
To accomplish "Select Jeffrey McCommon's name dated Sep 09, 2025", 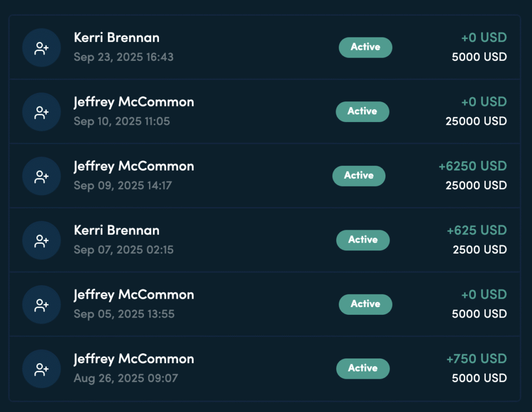I will click(x=134, y=166).
